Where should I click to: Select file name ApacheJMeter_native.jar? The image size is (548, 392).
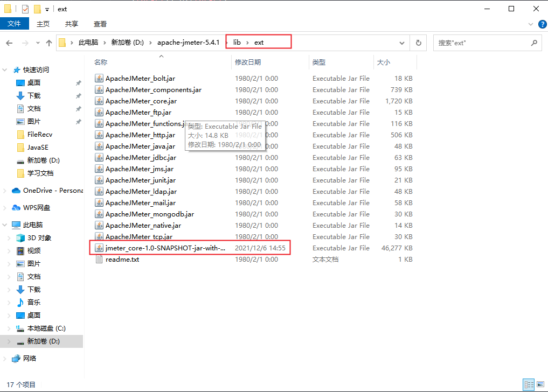coord(143,226)
